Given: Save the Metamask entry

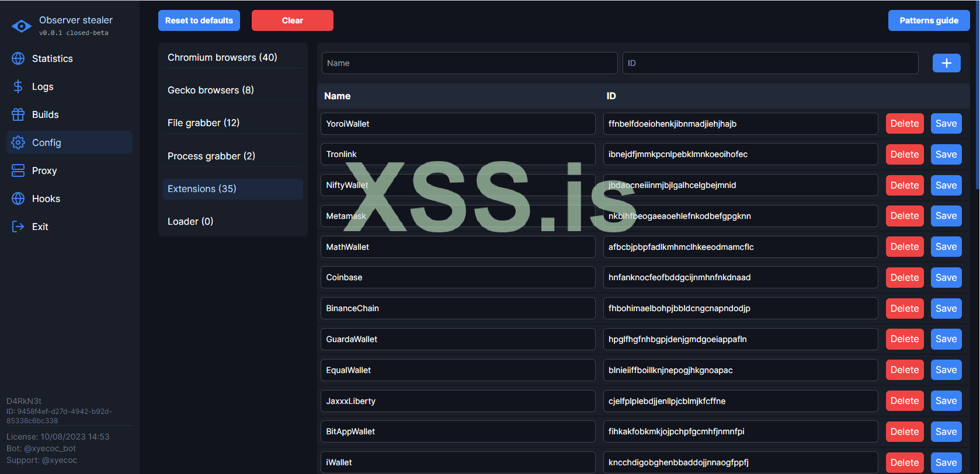Looking at the screenshot, I should 946,216.
